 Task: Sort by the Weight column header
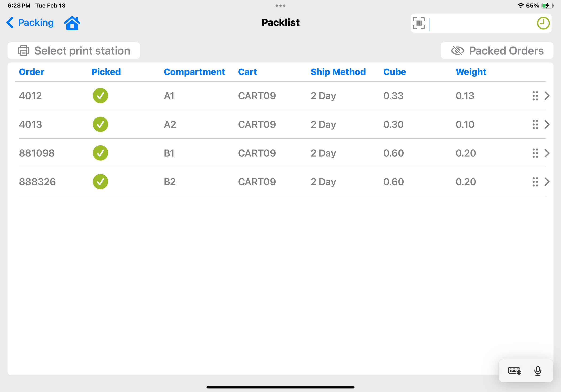[471, 72]
